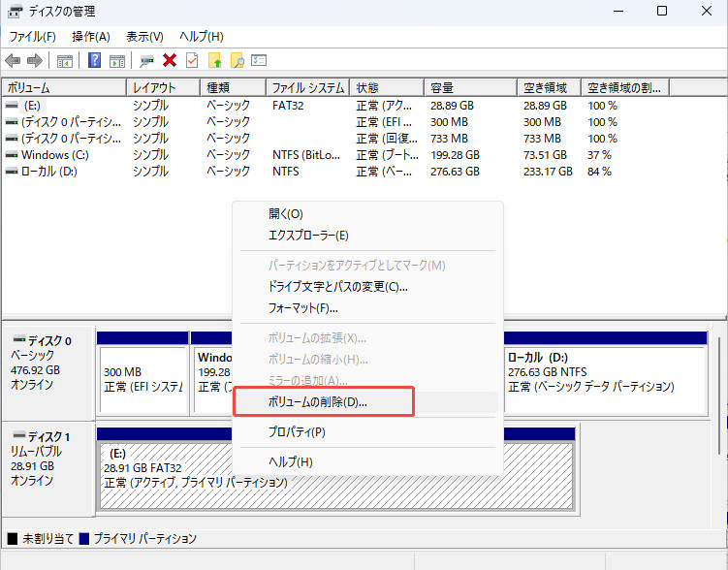This screenshot has width=728, height=570.
Task: Click the disk icon next to ディスク 1
Action: coord(19,435)
